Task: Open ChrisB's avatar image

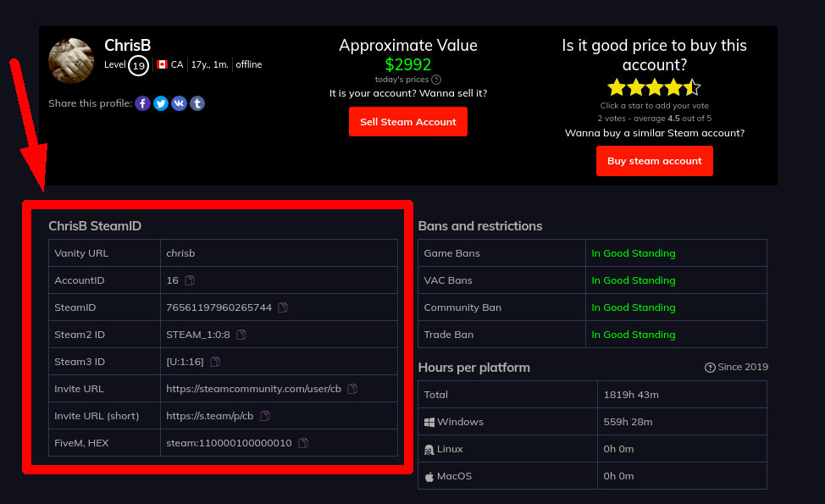Action: pos(71,60)
